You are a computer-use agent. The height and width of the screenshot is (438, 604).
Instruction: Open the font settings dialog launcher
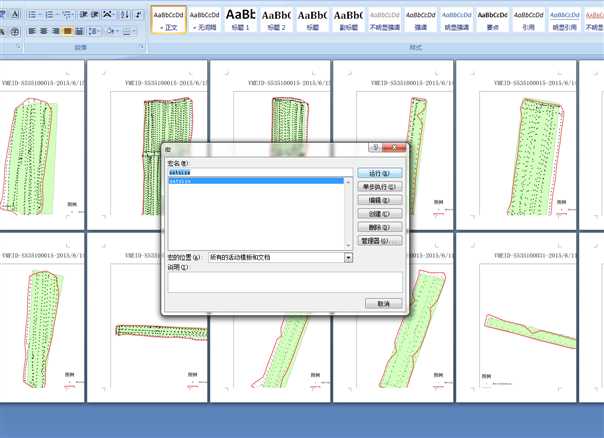tap(18, 47)
